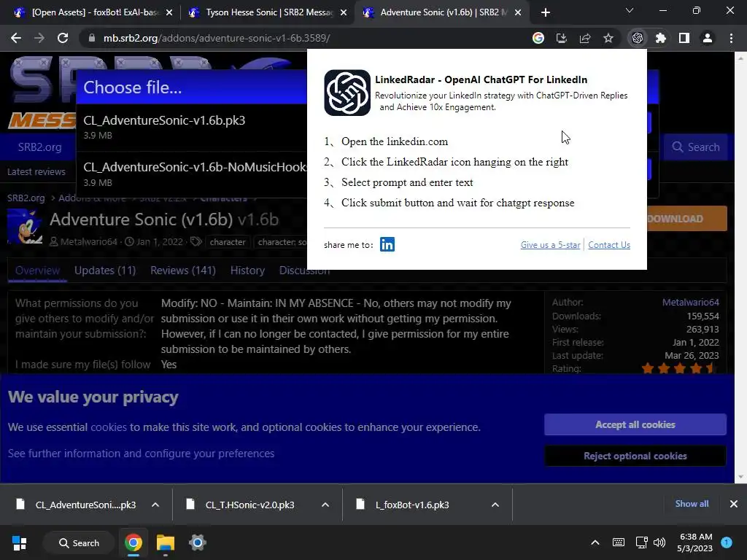Screen dimensions: 747x560
Task: Toggle the browser side panel icon
Action: (684, 38)
